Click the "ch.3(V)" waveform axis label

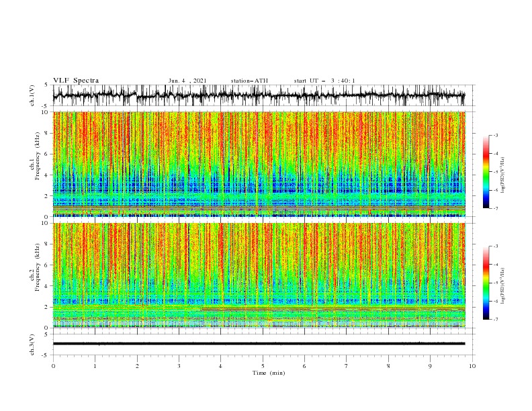tap(32, 345)
